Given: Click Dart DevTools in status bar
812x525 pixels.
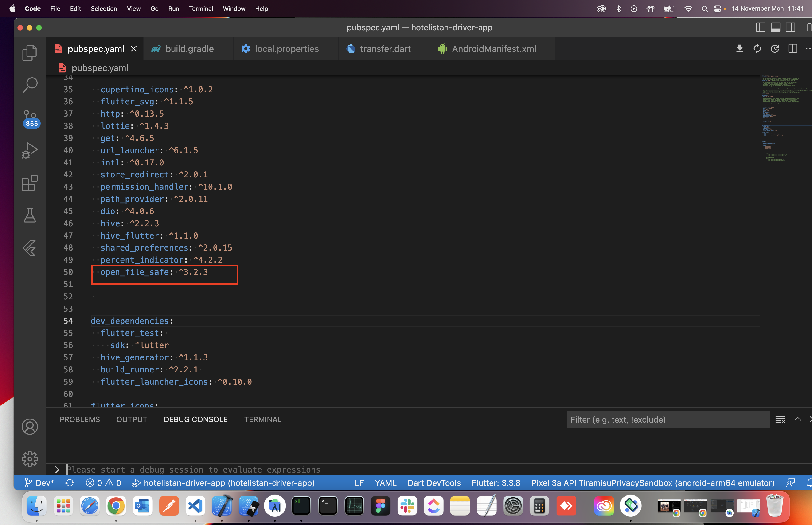Looking at the screenshot, I should [x=434, y=483].
